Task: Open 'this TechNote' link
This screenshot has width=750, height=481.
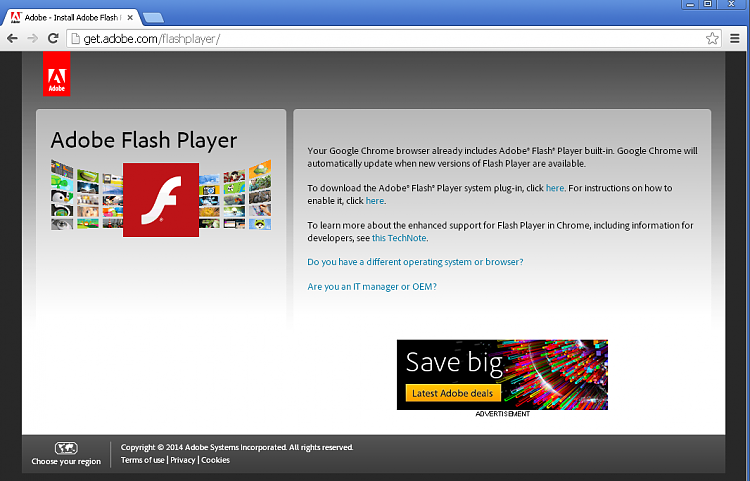Action: (399, 238)
